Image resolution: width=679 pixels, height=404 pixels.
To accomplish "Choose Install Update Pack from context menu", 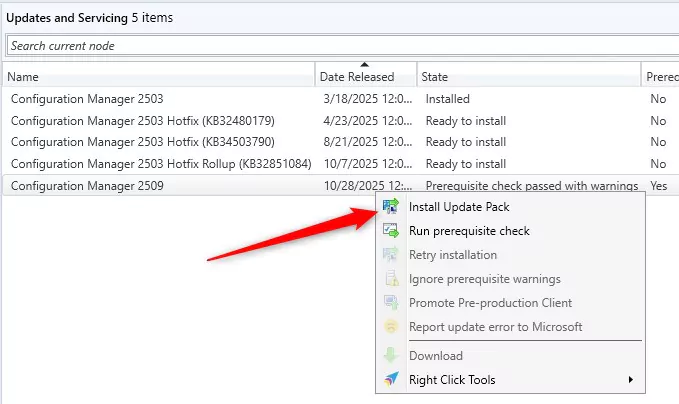I will 511,207.
